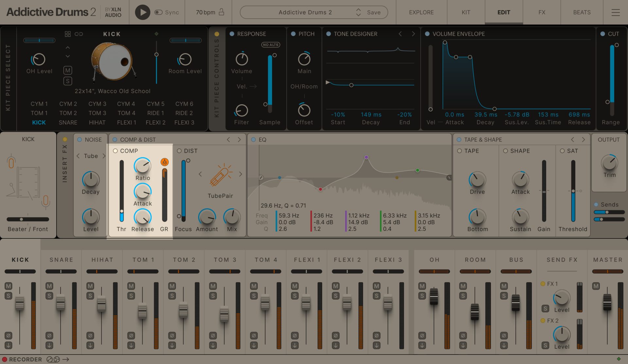Click KICK channel down-arrow output icon

click(8, 345)
